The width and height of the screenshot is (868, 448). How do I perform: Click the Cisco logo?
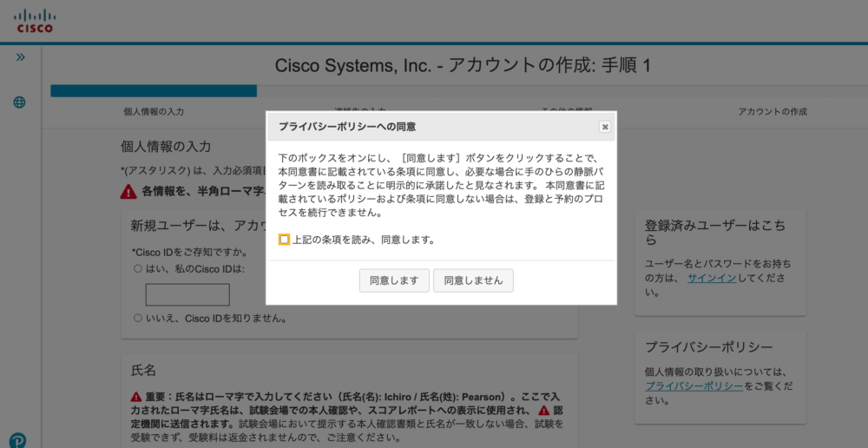click(x=35, y=21)
